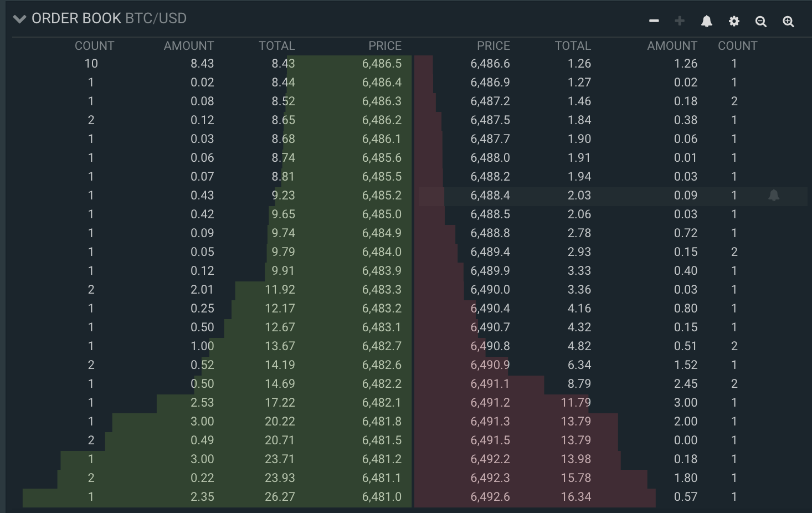Select bid price 6,482.2
Screen dimensions: 812x513
382,384
